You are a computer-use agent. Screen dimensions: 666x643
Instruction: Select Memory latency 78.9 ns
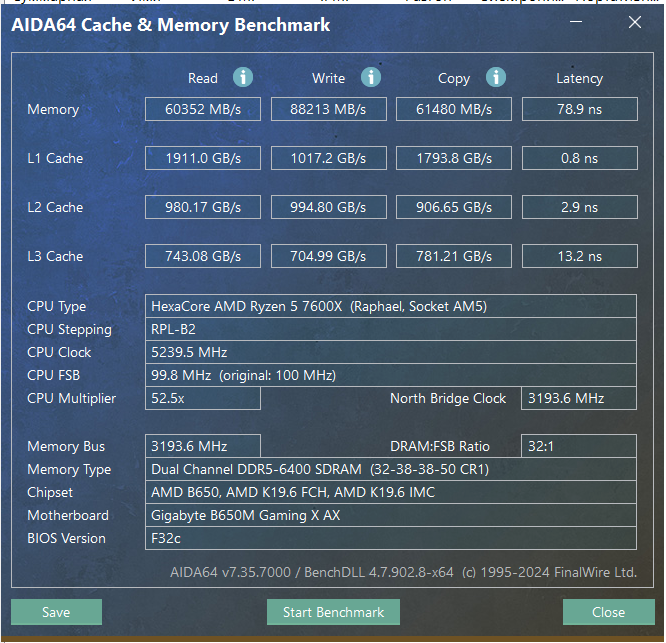pyautogui.click(x=580, y=109)
